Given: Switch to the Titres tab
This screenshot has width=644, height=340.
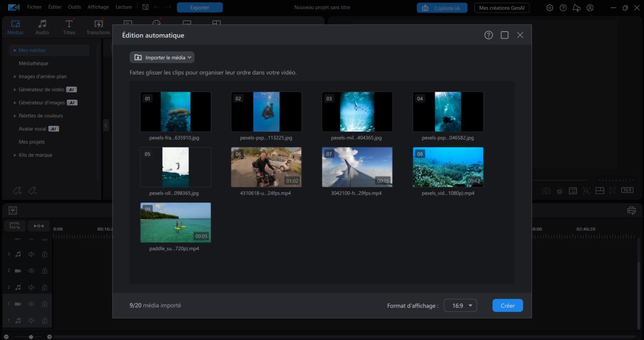Looking at the screenshot, I should coord(69,27).
